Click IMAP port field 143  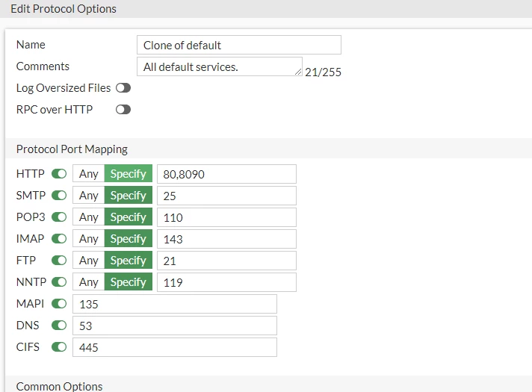(226, 240)
